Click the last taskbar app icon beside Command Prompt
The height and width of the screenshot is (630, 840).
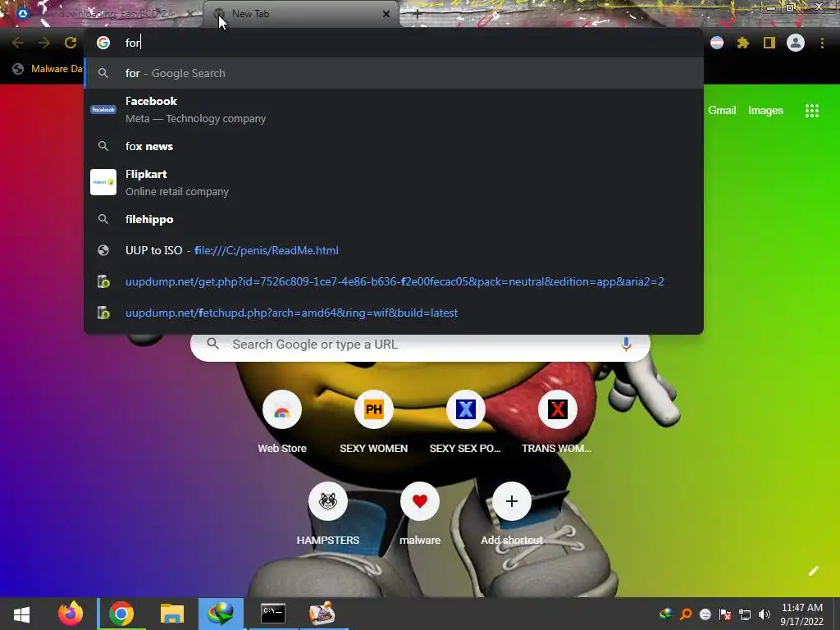(x=322, y=614)
